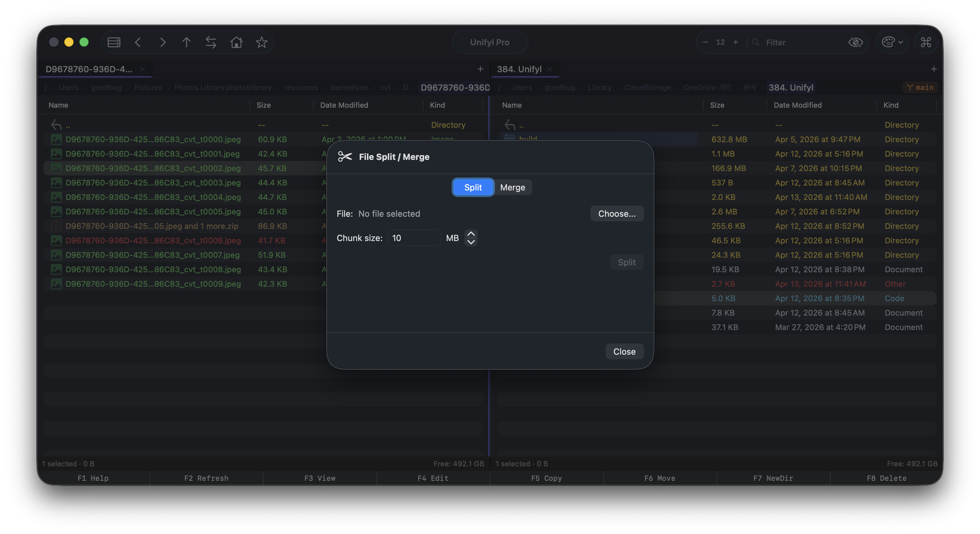Open the theme palette dropdown
The width and height of the screenshot is (980, 534).
click(x=892, y=42)
